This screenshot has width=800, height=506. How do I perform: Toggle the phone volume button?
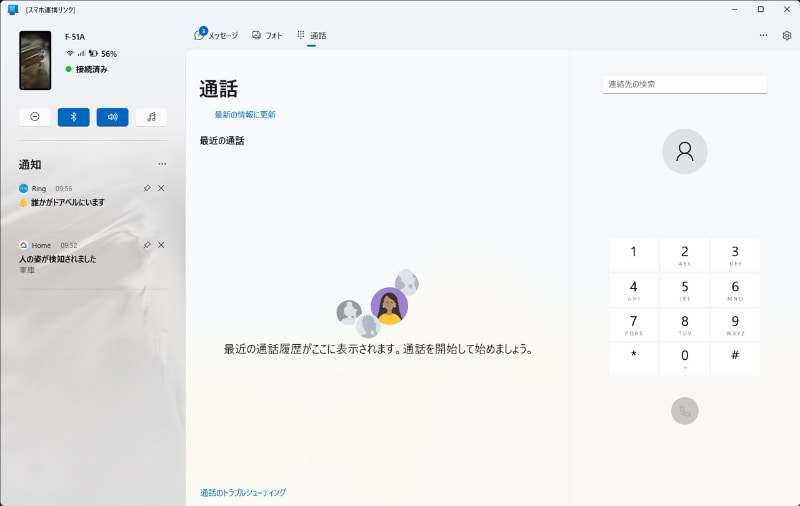112,117
